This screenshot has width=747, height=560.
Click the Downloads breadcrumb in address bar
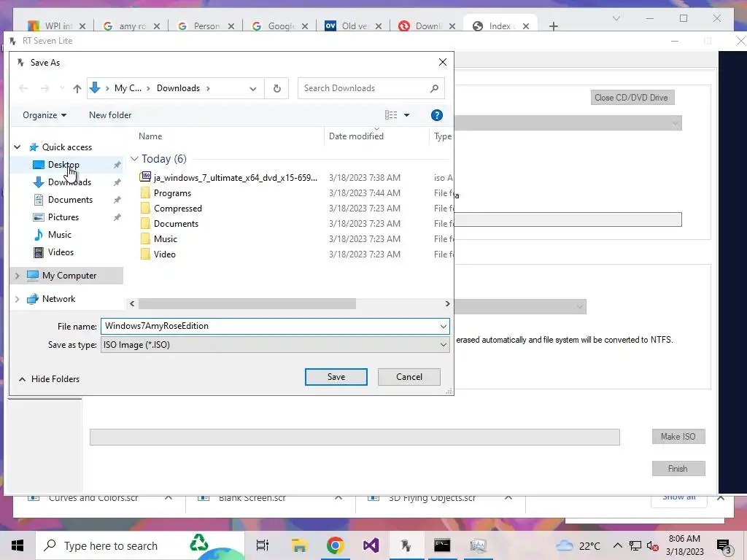coord(178,88)
